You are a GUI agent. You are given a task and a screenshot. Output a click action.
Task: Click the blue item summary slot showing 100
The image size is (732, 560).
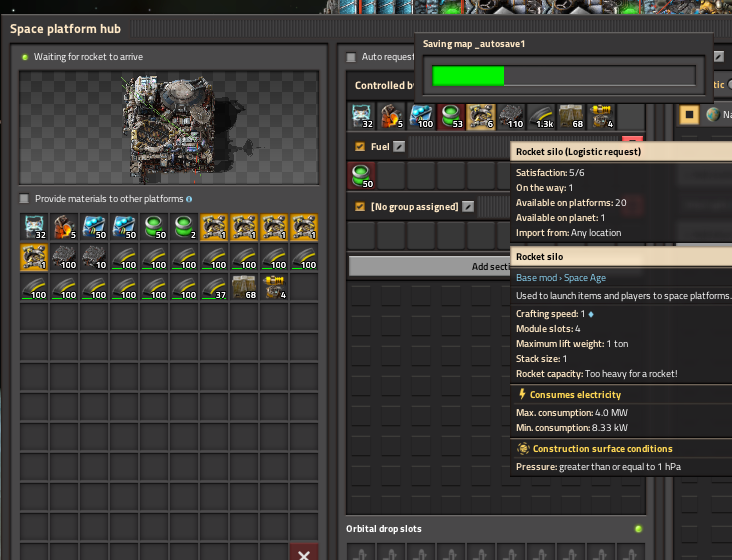[421, 117]
